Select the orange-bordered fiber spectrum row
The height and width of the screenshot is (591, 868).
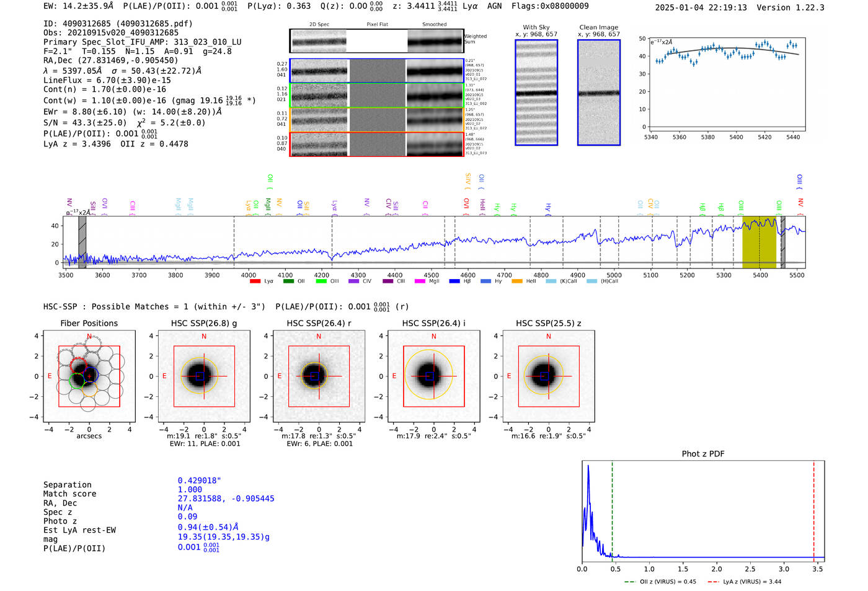(376, 120)
